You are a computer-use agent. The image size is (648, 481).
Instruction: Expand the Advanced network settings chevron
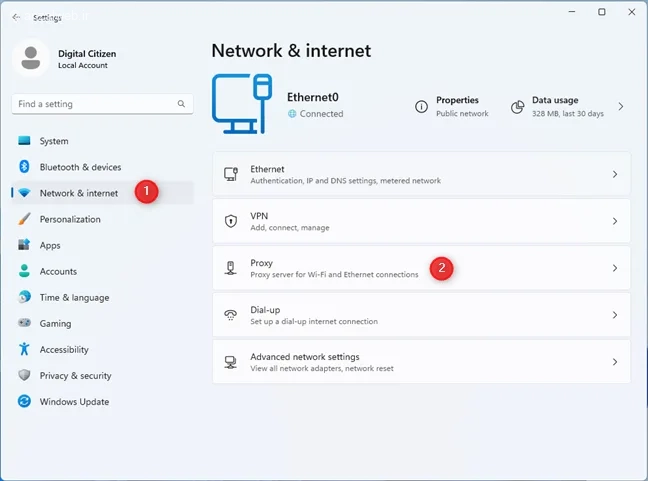click(614, 362)
